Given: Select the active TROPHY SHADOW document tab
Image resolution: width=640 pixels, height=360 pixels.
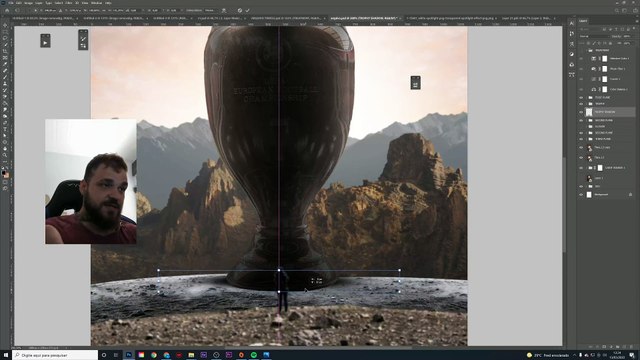Looking at the screenshot, I should tap(364, 18).
